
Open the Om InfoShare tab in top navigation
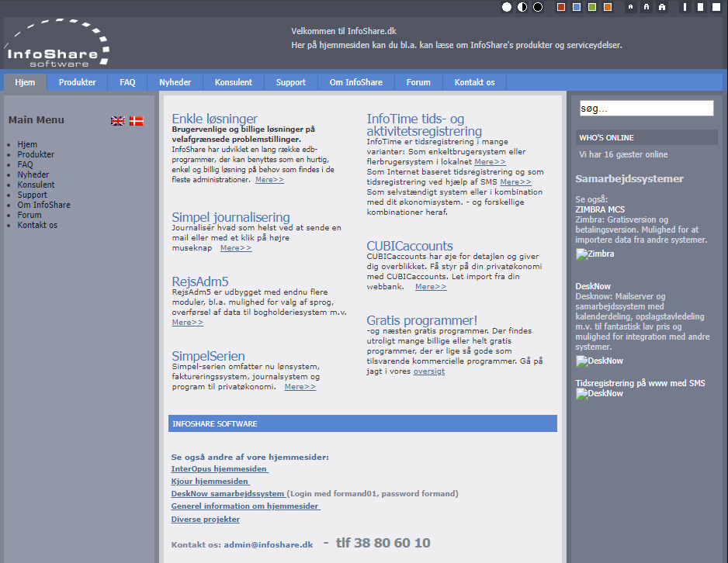tap(356, 82)
